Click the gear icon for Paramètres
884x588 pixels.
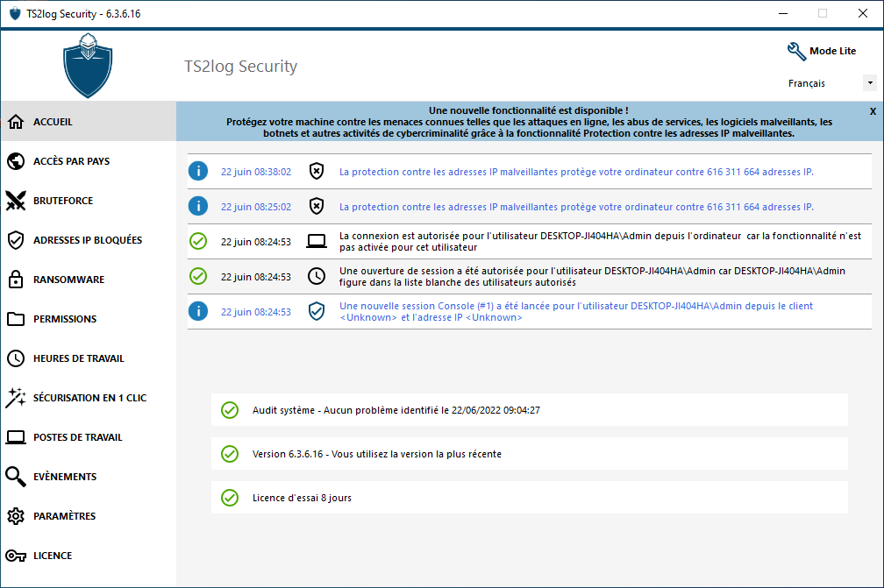[16, 516]
